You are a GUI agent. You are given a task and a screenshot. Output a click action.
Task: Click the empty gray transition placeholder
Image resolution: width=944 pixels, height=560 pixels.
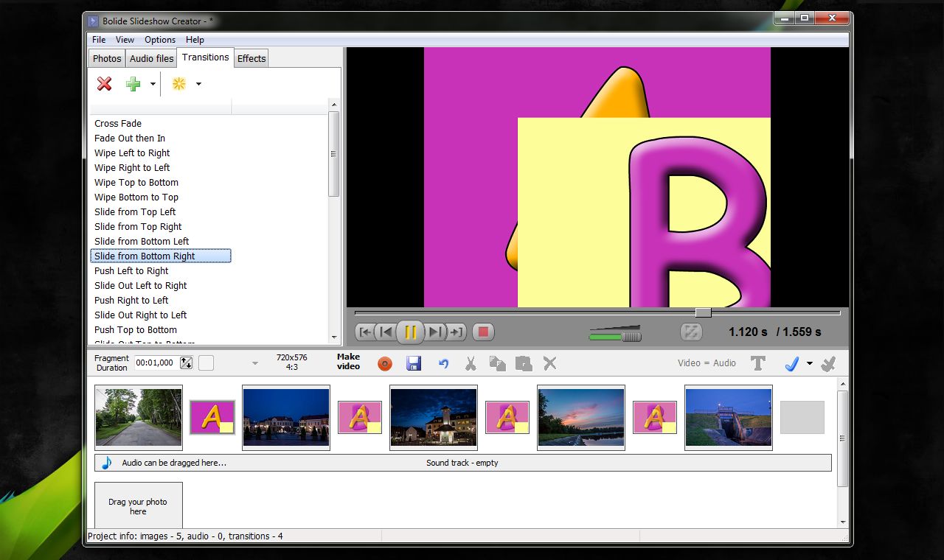point(802,417)
